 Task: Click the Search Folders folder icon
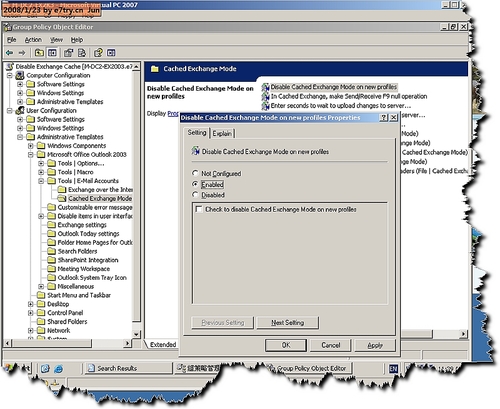tap(51, 251)
